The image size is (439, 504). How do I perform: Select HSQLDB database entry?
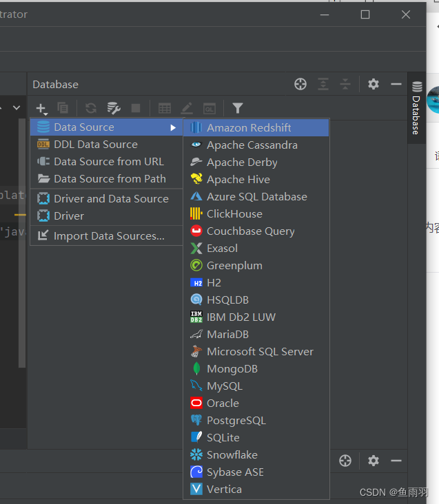point(256,300)
